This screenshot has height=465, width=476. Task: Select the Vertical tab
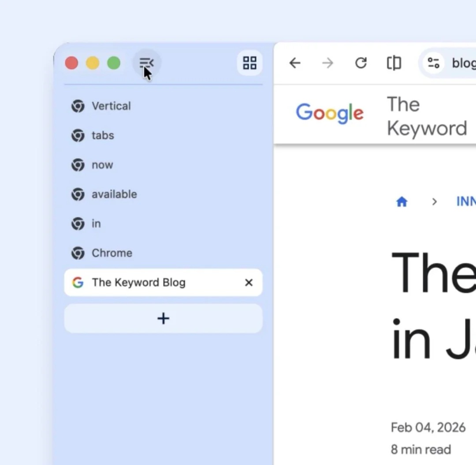tap(164, 106)
